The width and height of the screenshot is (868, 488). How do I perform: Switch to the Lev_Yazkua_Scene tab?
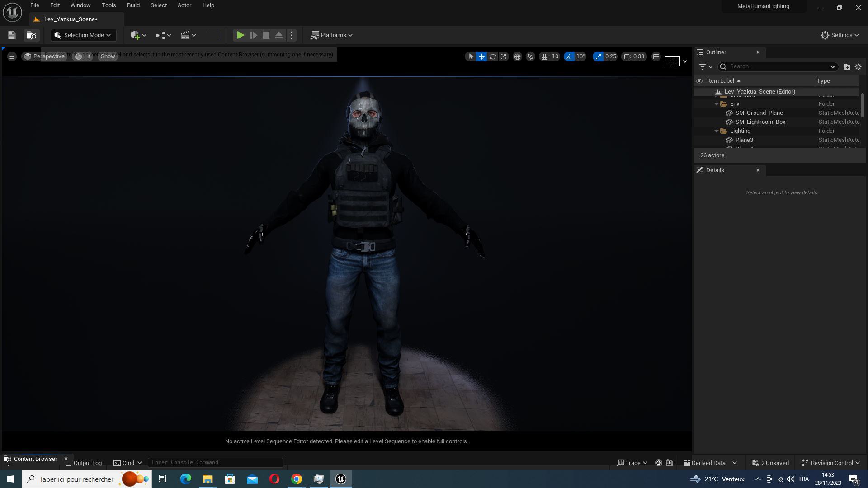(71, 19)
